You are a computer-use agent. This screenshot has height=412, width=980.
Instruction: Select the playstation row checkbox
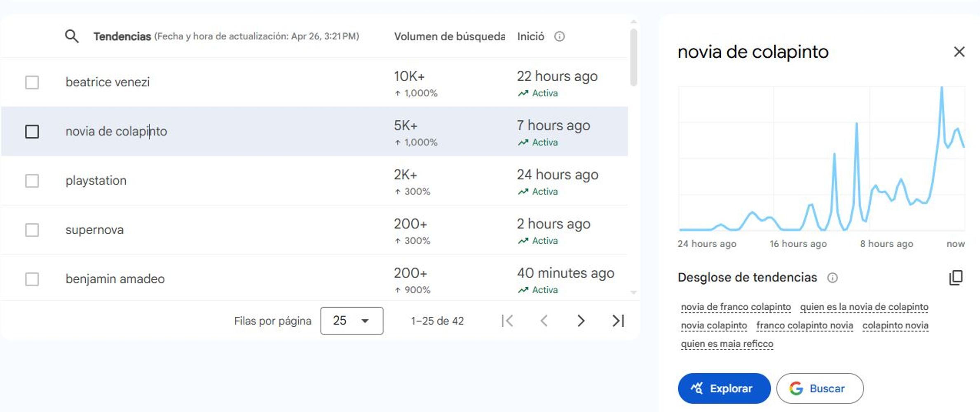pos(32,181)
